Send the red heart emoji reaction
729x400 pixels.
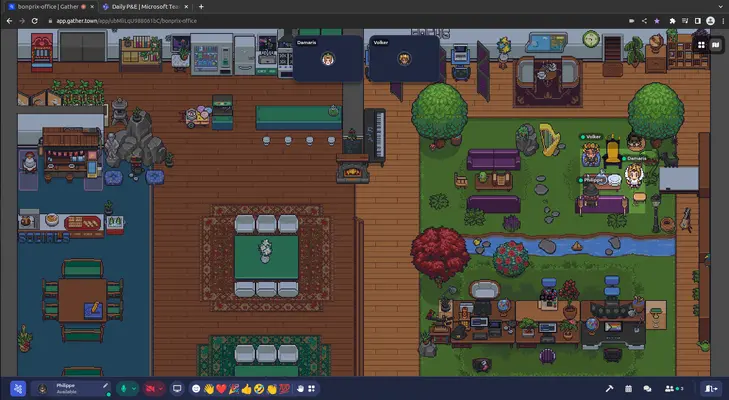(x=222, y=388)
